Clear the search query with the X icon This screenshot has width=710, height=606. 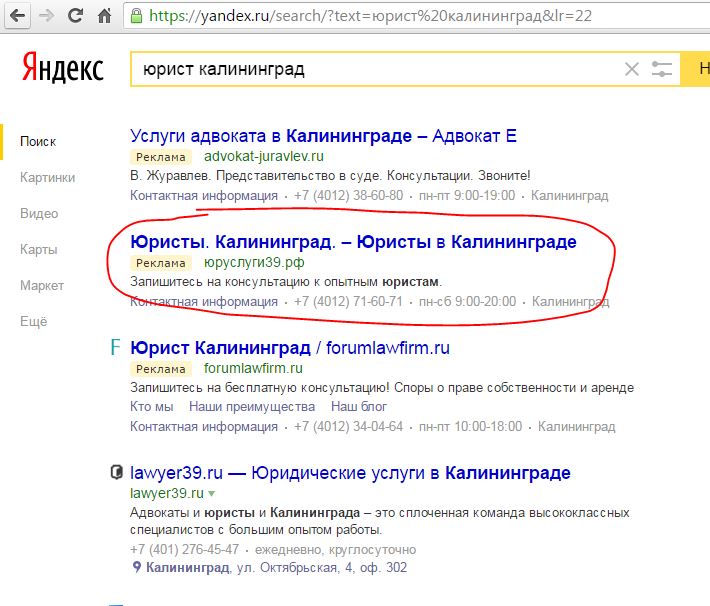coord(632,69)
